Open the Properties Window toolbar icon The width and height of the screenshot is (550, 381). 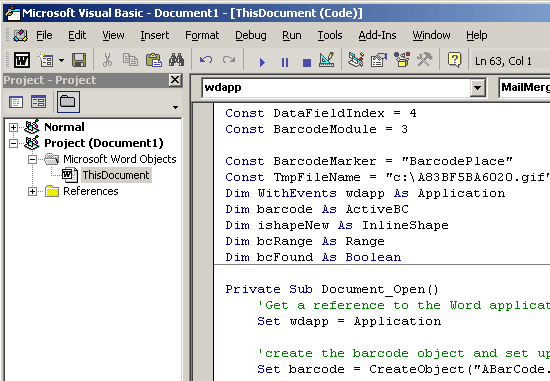click(x=379, y=60)
